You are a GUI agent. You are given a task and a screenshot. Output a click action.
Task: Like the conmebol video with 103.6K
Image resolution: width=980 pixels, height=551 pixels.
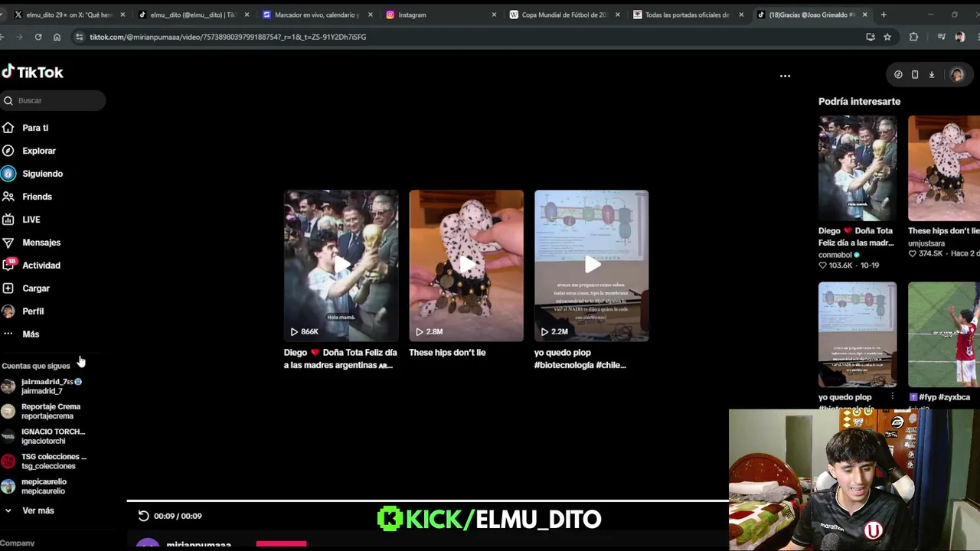823,266
